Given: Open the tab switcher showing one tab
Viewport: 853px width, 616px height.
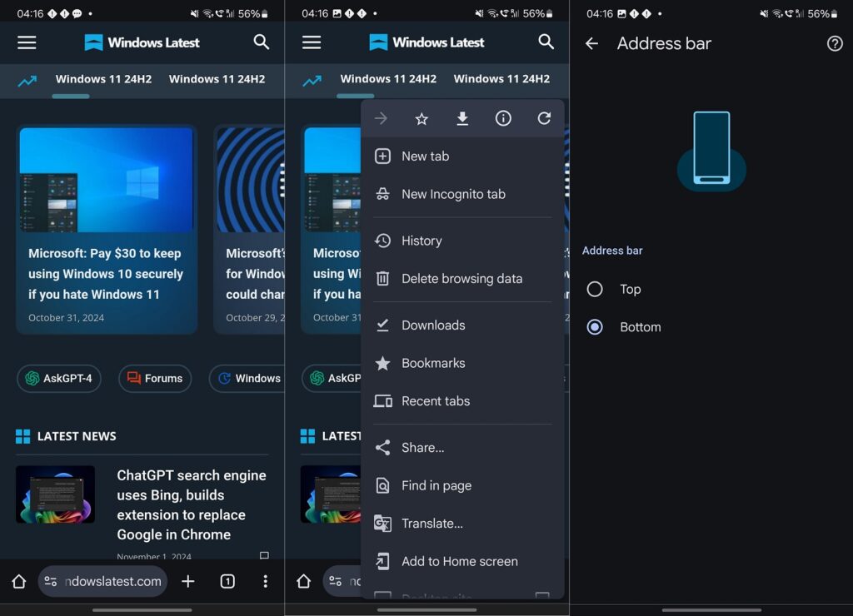Looking at the screenshot, I should (227, 581).
